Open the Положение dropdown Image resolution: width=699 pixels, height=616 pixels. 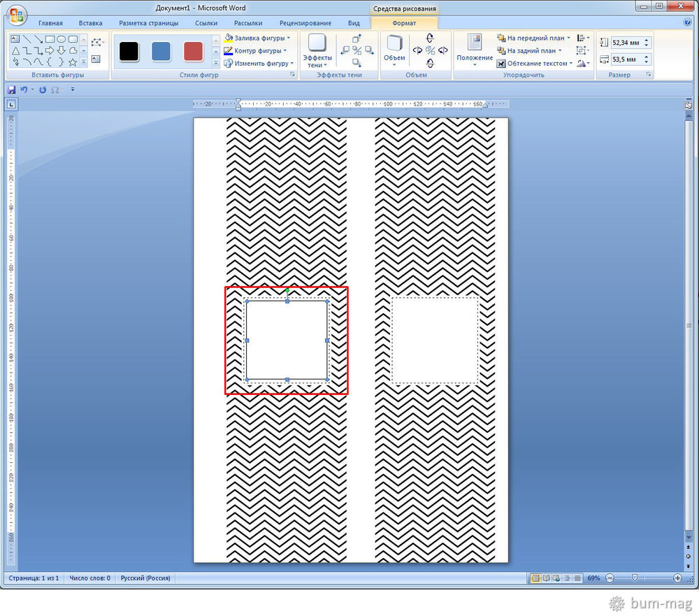click(x=475, y=50)
